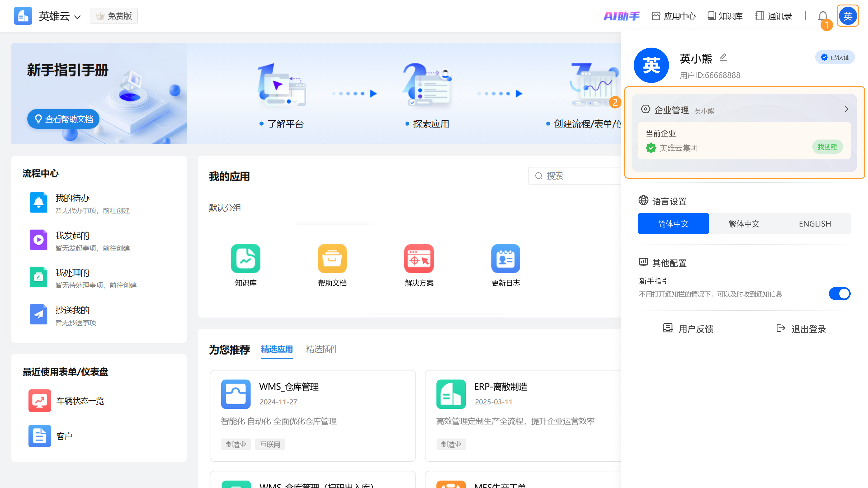Image resolution: width=868 pixels, height=488 pixels.
Task: Click 暂无发起事项，前往创建 text
Action: 92,248
